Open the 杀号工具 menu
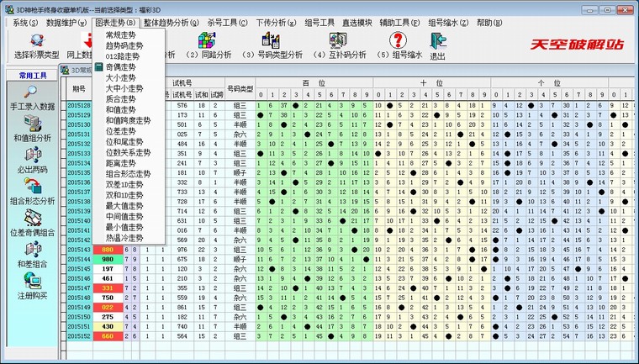Screen dimensions: 639x364 click(228, 22)
